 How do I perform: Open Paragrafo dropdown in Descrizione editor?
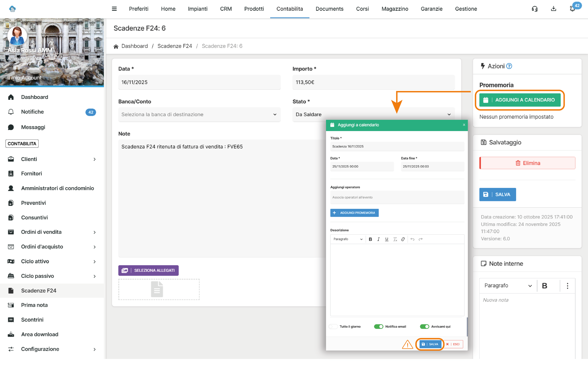[348, 239]
